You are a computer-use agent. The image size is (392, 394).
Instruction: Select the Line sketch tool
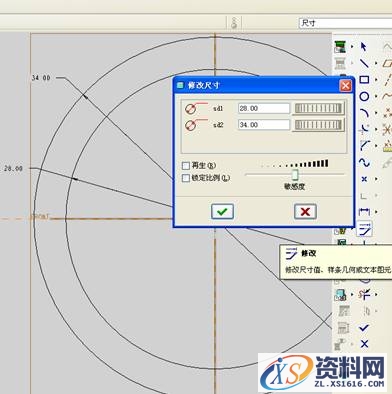(x=364, y=63)
